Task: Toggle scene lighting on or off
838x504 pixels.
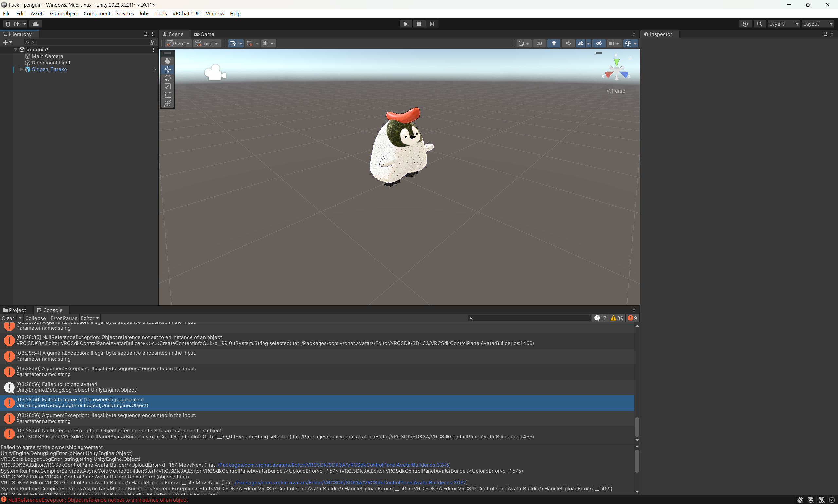Action: (554, 43)
